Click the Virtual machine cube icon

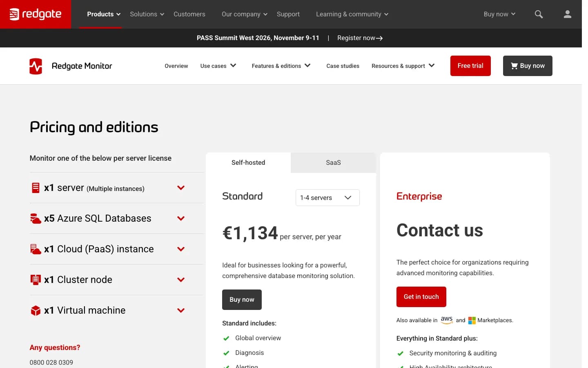(x=36, y=310)
